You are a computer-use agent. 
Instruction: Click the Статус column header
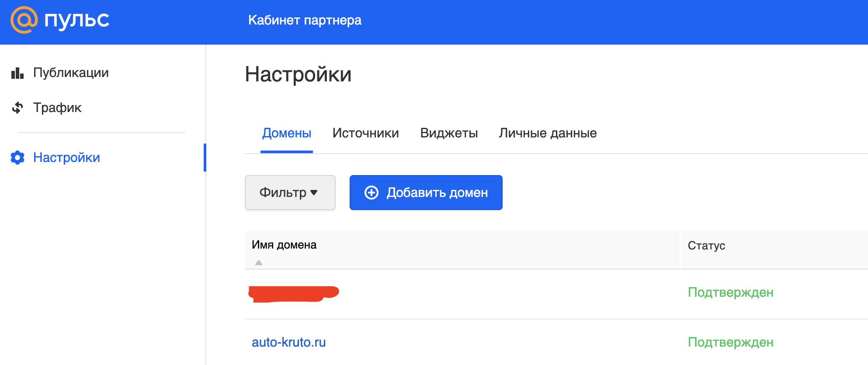coord(706,246)
